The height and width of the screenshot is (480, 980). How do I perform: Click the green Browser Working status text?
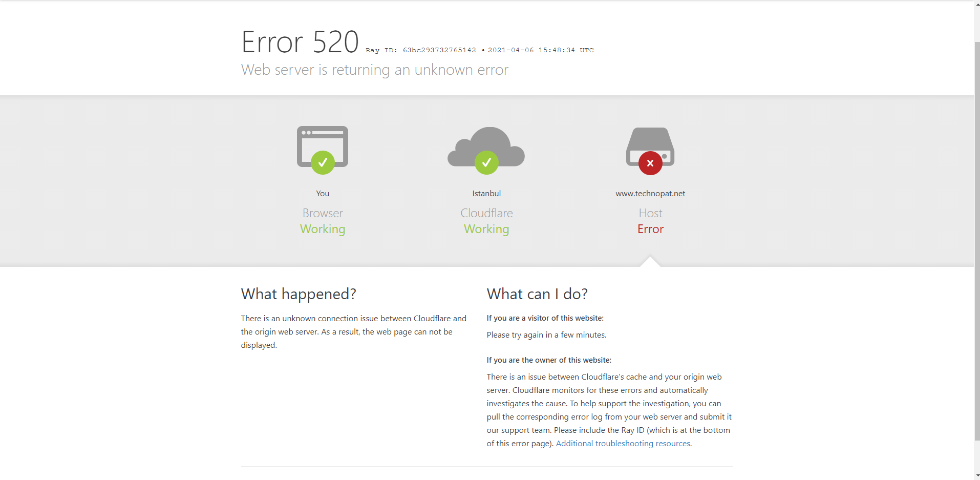pos(323,229)
